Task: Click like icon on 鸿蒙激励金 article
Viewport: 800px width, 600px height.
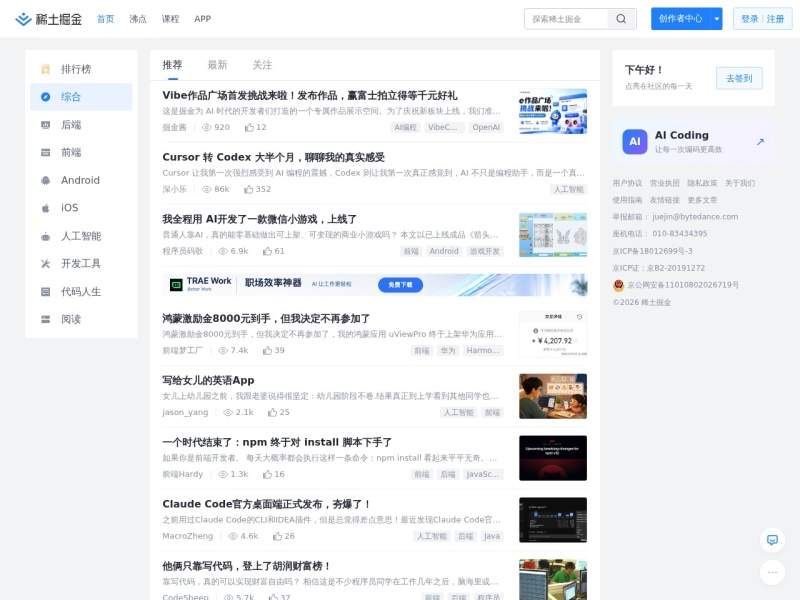Action: (267, 350)
